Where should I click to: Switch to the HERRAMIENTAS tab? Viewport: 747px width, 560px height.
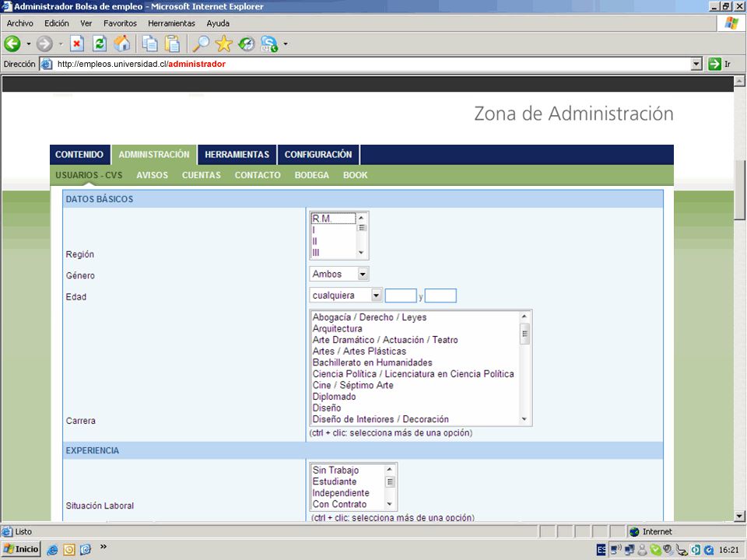tap(237, 155)
